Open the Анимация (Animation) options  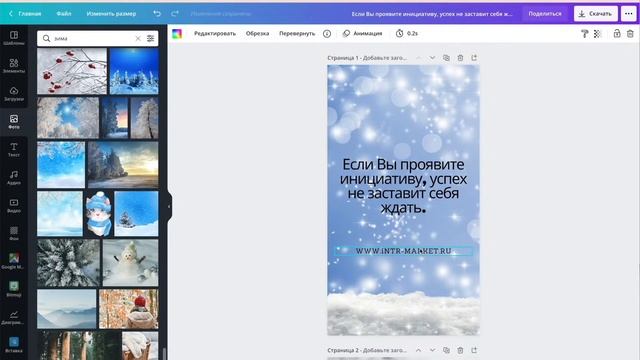click(x=362, y=33)
